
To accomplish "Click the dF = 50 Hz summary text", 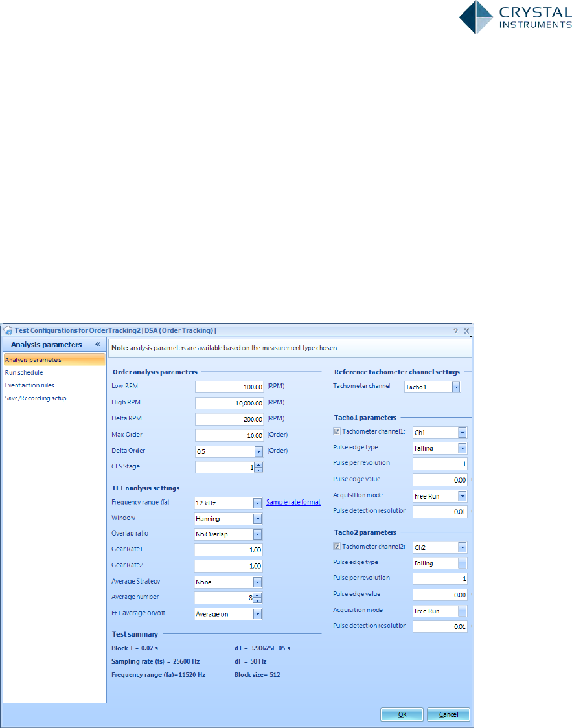I will pyautogui.click(x=251, y=661).
